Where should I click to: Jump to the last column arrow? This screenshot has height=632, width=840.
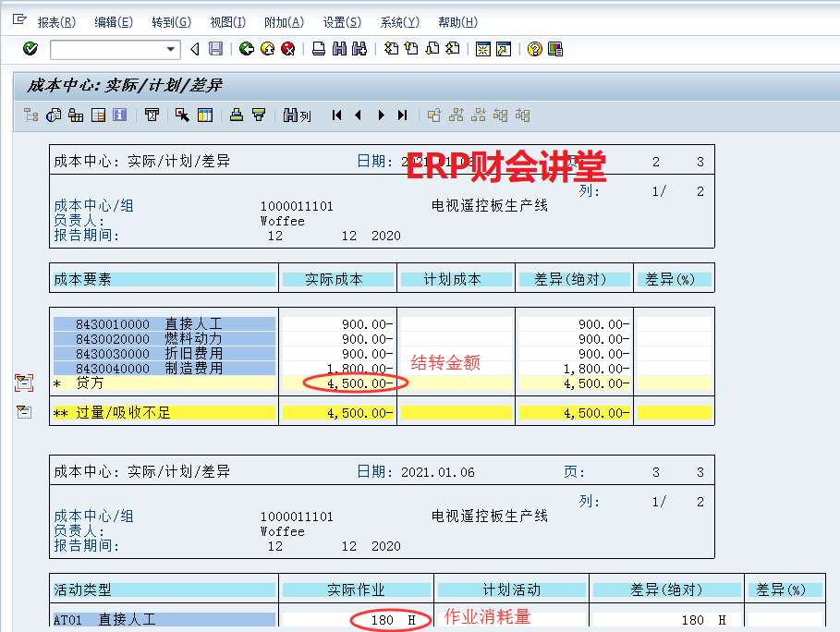click(x=402, y=115)
